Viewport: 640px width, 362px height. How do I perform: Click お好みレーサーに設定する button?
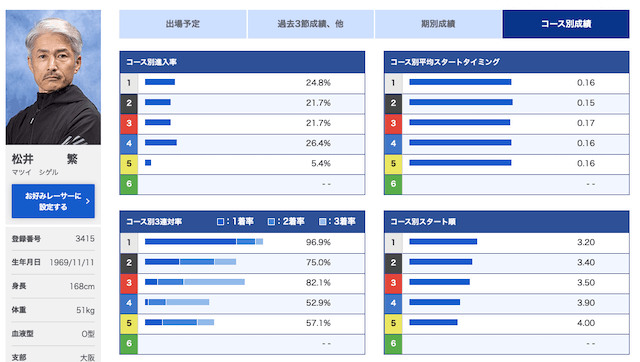click(53, 201)
